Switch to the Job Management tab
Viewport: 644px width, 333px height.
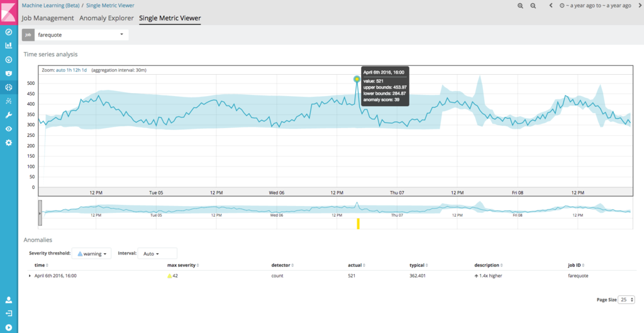pos(48,18)
